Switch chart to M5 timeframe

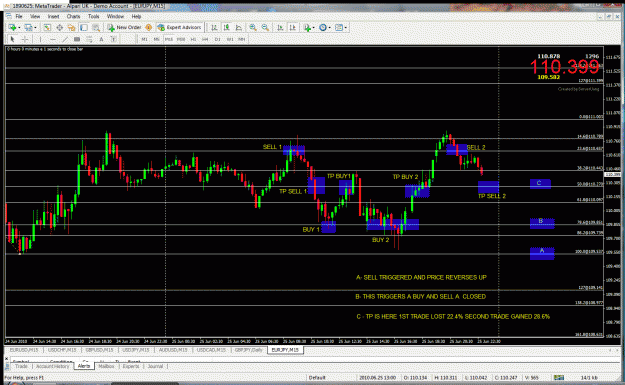pyautogui.click(x=157, y=39)
